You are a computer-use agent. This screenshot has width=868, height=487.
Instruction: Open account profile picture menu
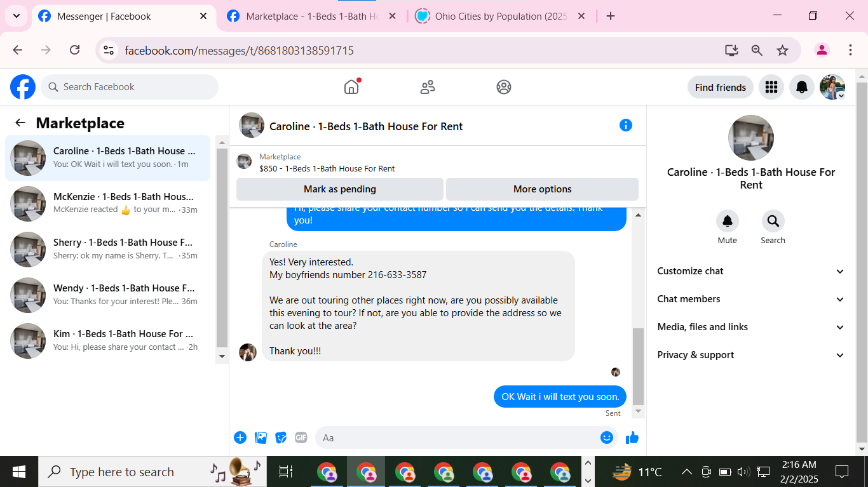[832, 87]
